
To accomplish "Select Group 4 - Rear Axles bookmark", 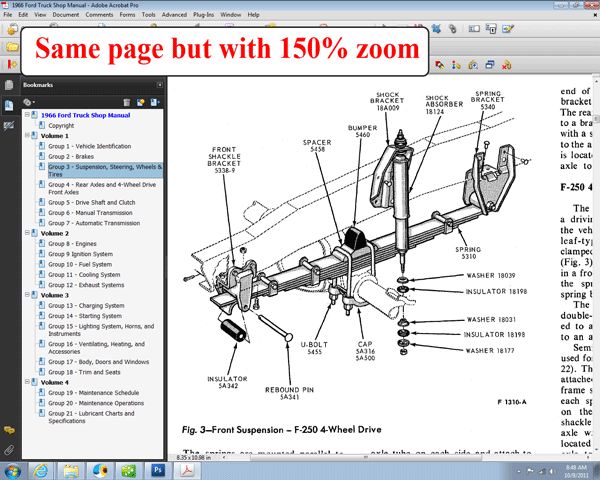I will click(102, 188).
